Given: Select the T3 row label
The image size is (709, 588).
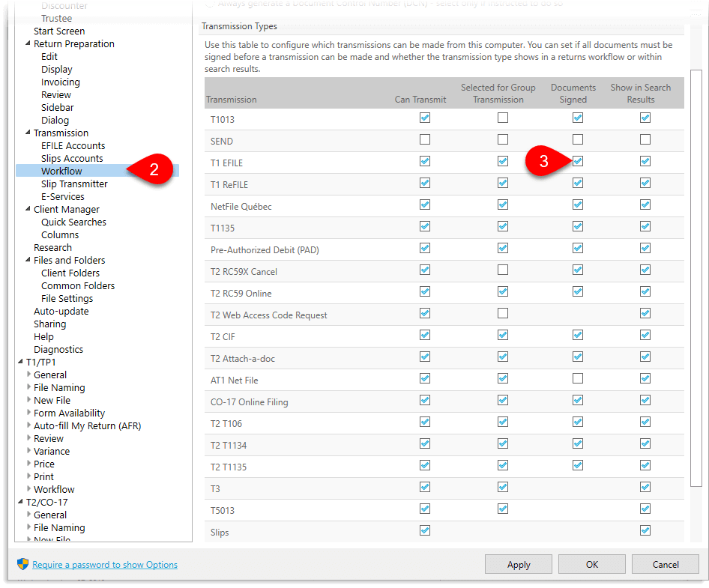Looking at the screenshot, I should tap(215, 488).
